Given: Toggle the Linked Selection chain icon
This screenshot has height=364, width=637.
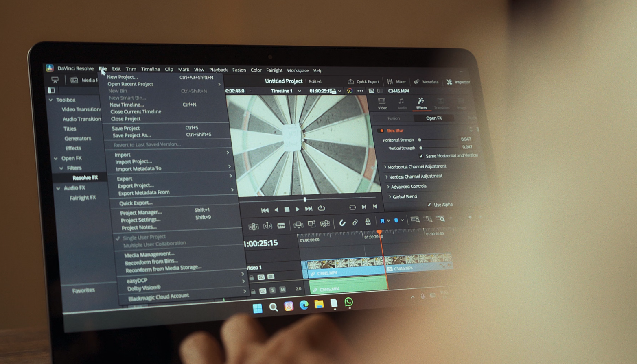Looking at the screenshot, I should pos(355,222).
